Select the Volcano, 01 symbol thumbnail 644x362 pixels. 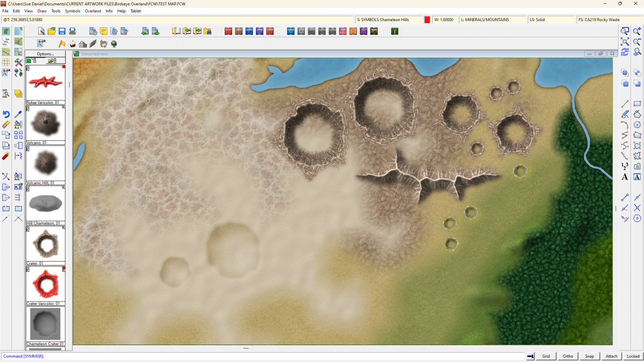click(x=46, y=124)
